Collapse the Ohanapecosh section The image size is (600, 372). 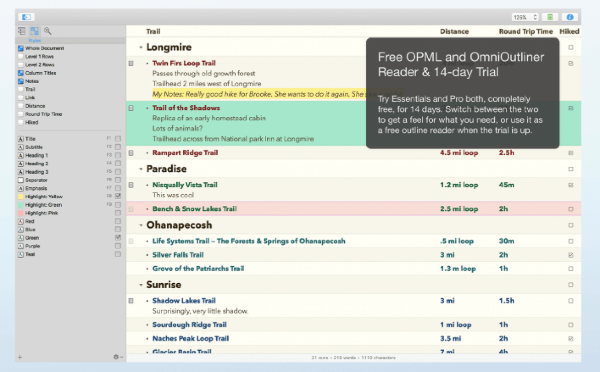(x=141, y=225)
